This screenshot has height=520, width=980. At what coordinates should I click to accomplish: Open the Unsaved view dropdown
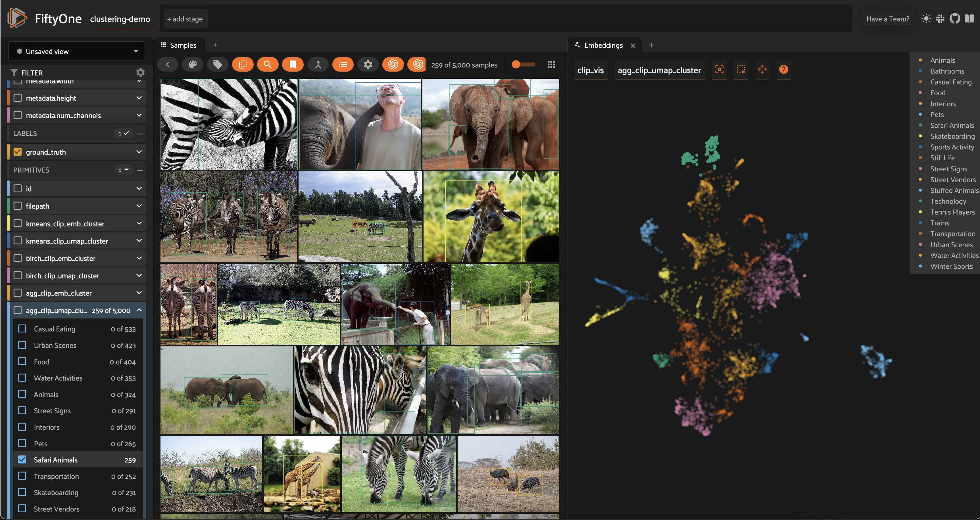pos(76,51)
